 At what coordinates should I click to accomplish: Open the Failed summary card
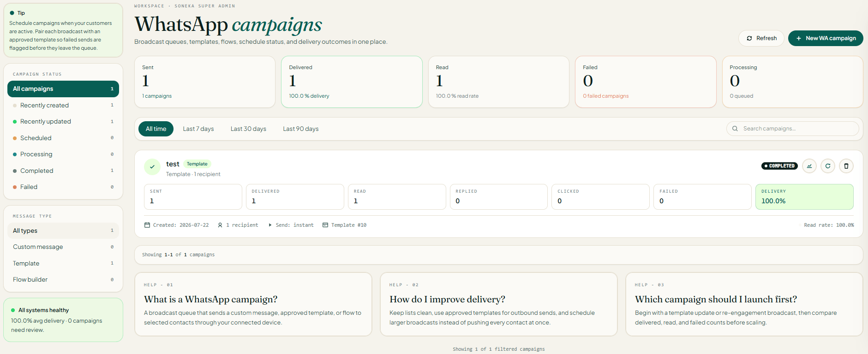(646, 82)
